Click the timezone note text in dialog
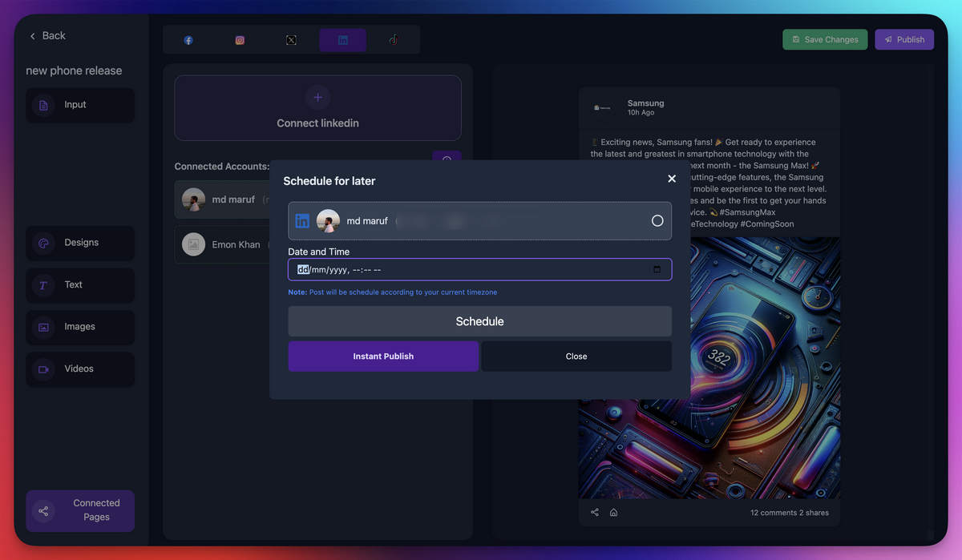The image size is (962, 560). click(393, 292)
